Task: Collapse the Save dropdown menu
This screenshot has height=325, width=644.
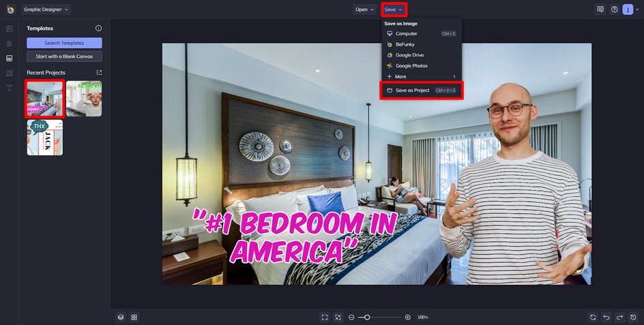Action: coord(394,10)
